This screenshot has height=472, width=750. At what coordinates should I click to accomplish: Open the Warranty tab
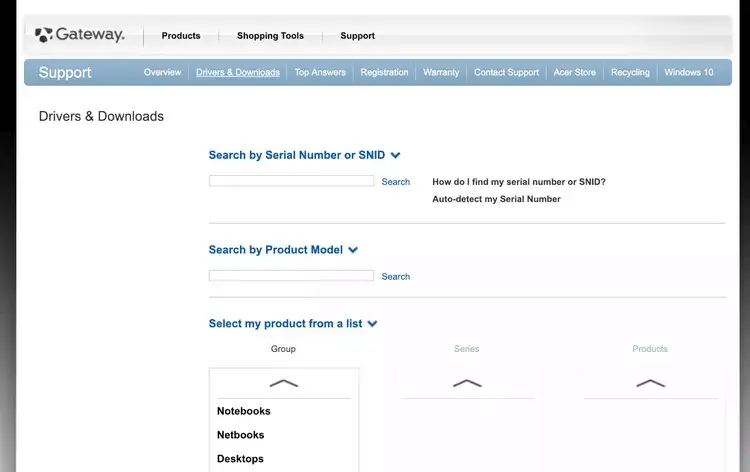pyautogui.click(x=441, y=72)
